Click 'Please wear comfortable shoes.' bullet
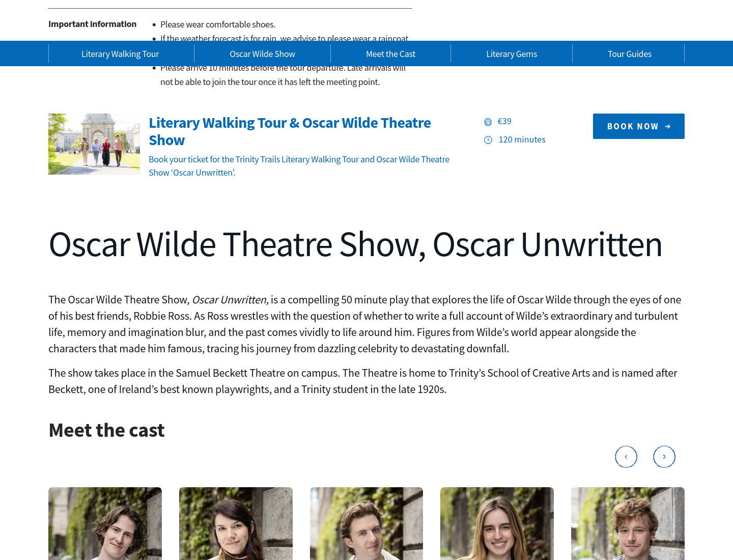 (x=218, y=24)
